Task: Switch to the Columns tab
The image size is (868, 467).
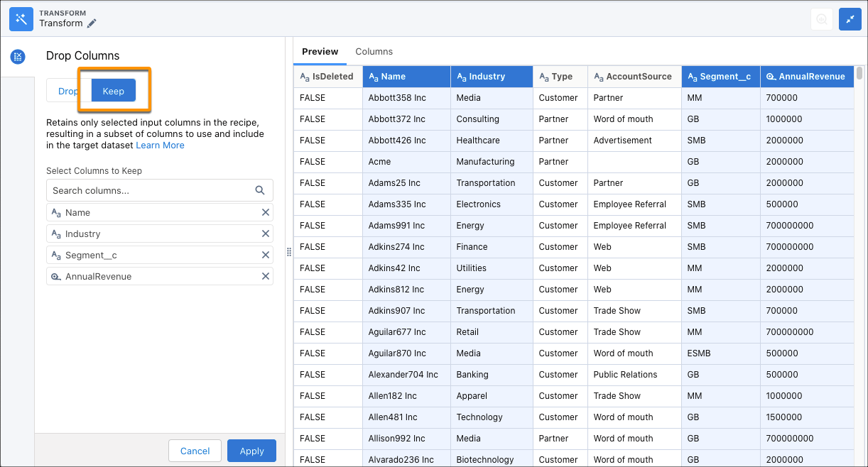Action: tap(374, 51)
